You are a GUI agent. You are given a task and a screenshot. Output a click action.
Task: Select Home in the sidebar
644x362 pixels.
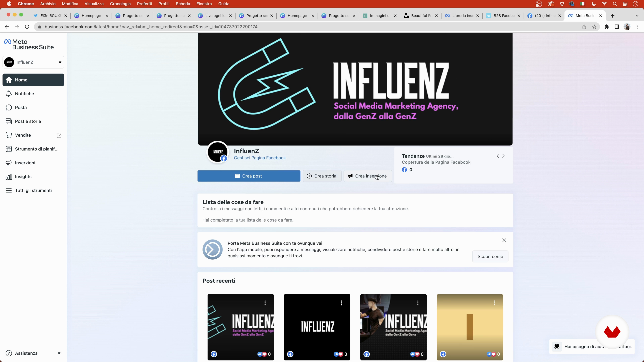click(x=33, y=80)
